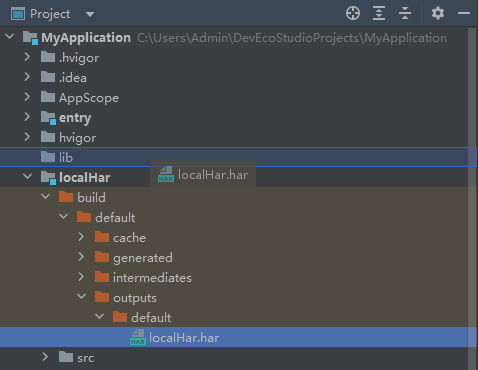Click the Expand All toolbar icon
Viewport: 478px width, 370px height.
click(x=379, y=14)
